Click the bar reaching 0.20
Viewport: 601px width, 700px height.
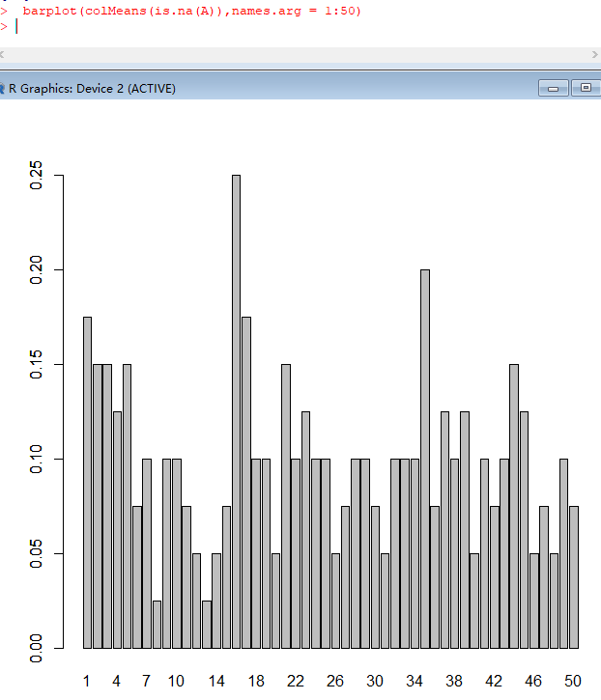[425, 459]
